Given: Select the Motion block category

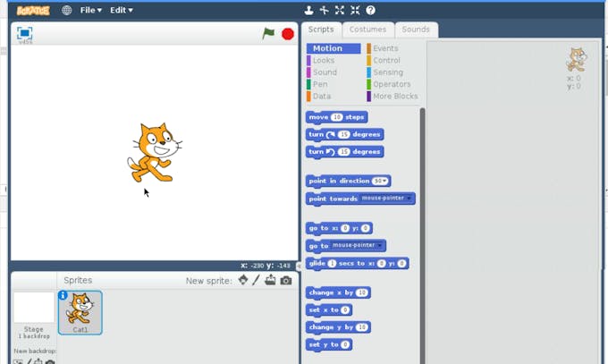Looking at the screenshot, I should point(334,48).
